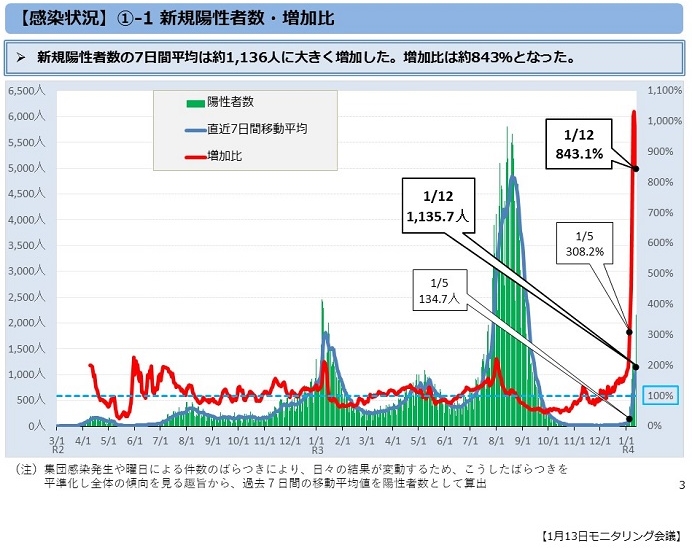Screen dimensions: 694x550
Task: Click the 2,000人 left axis label
Action: click(27, 323)
